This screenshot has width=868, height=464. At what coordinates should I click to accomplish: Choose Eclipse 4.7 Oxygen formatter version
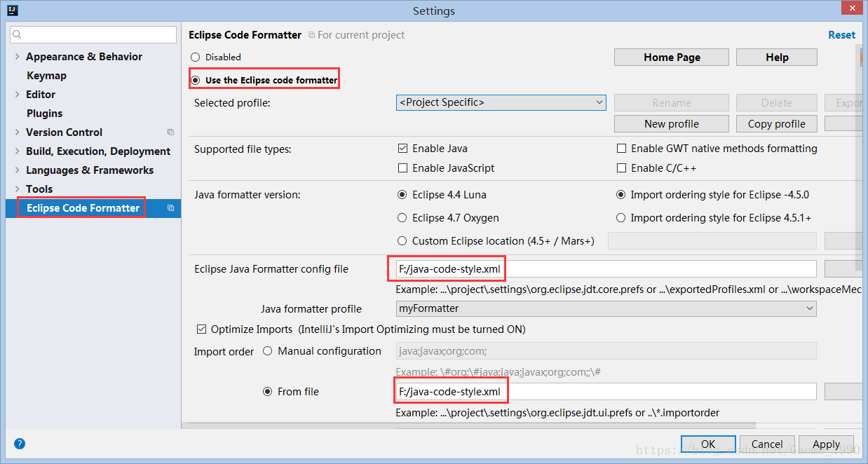click(402, 218)
